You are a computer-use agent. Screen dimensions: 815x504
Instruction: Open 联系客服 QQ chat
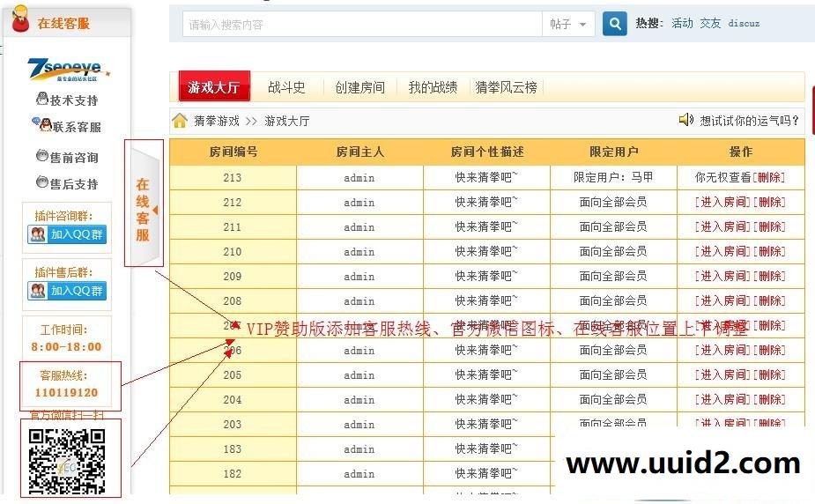tap(67, 126)
